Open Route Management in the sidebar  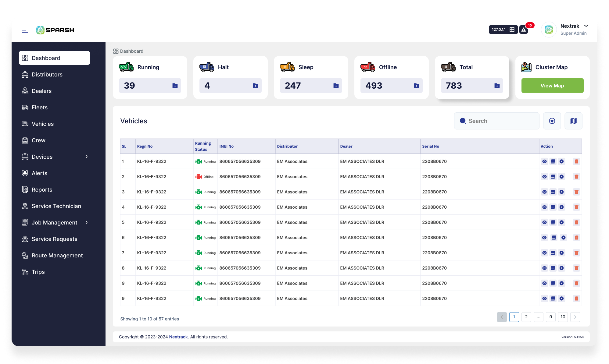tap(57, 255)
